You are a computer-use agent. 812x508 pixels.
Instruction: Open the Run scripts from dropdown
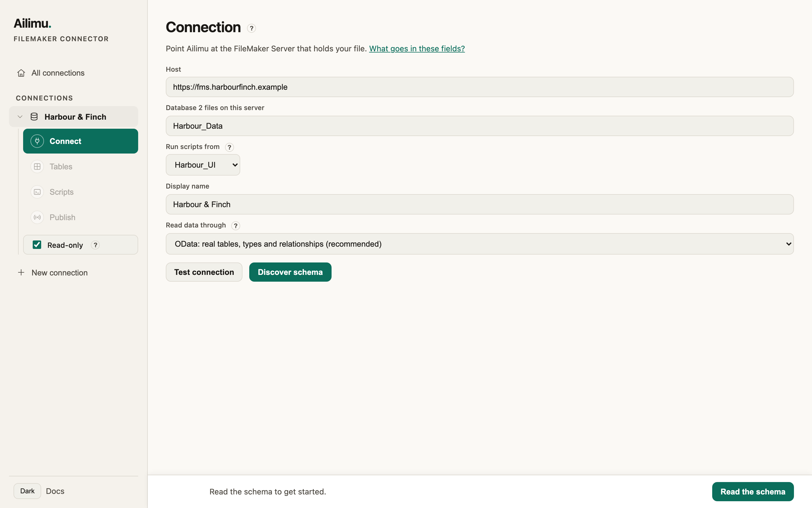203,165
